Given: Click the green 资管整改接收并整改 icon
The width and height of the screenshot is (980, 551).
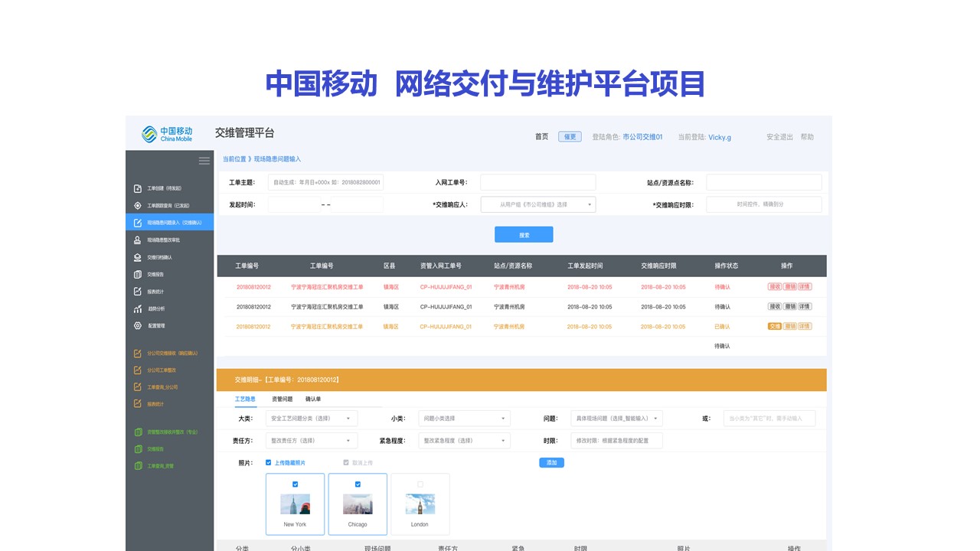Looking at the screenshot, I should click(138, 432).
